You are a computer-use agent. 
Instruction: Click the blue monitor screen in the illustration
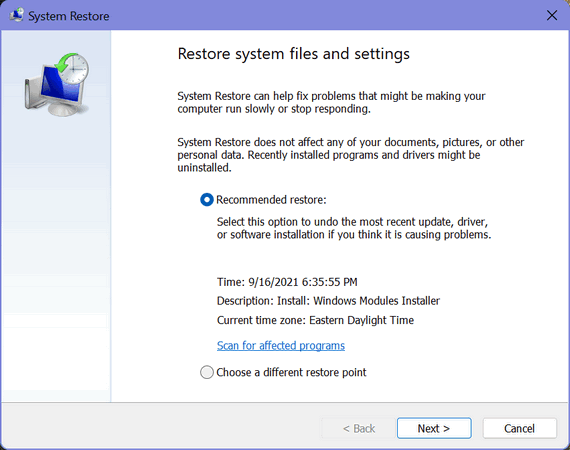59,86
